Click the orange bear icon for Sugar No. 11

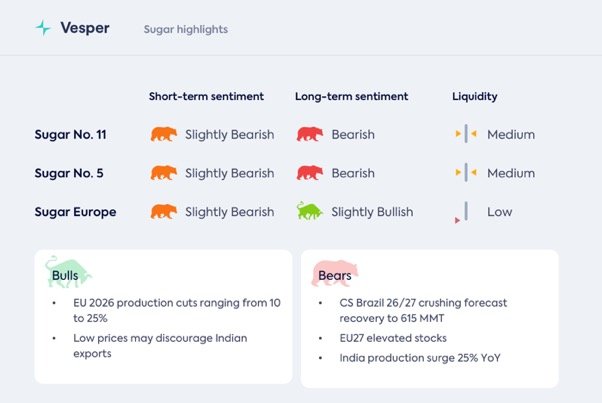click(x=163, y=134)
